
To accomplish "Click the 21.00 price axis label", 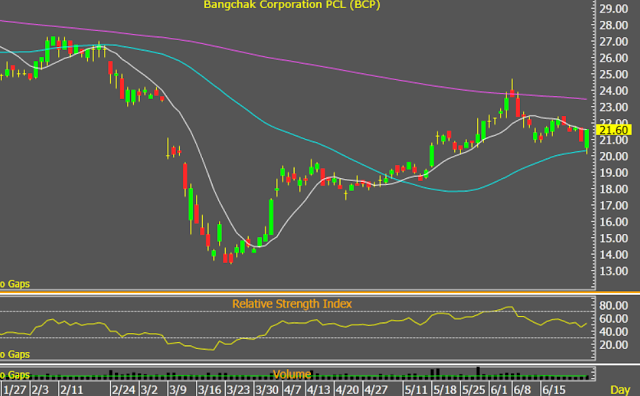I will pyautogui.click(x=613, y=140).
